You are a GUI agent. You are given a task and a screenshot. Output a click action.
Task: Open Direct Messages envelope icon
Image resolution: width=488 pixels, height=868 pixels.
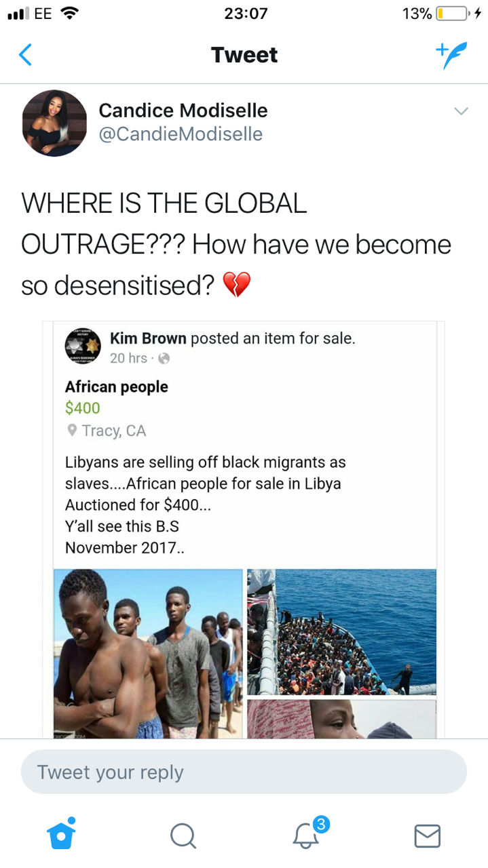[427, 835]
